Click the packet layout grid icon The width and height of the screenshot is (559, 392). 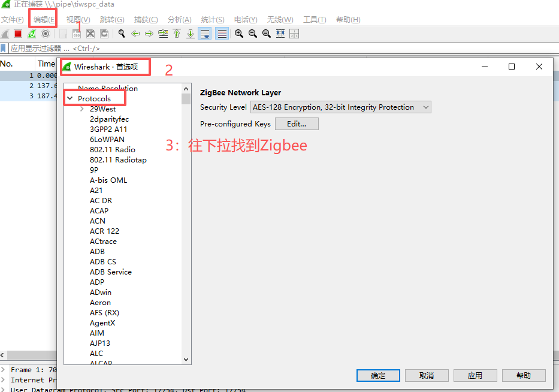point(294,34)
